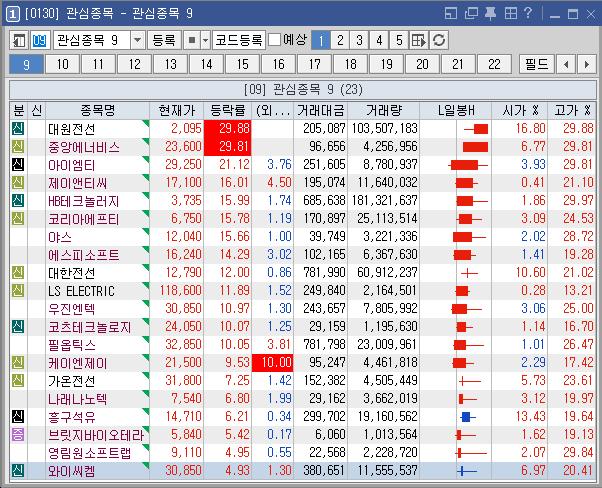This screenshot has height=488, width=602.
Task: Select page 3 button in toolbar
Action: tap(359, 40)
